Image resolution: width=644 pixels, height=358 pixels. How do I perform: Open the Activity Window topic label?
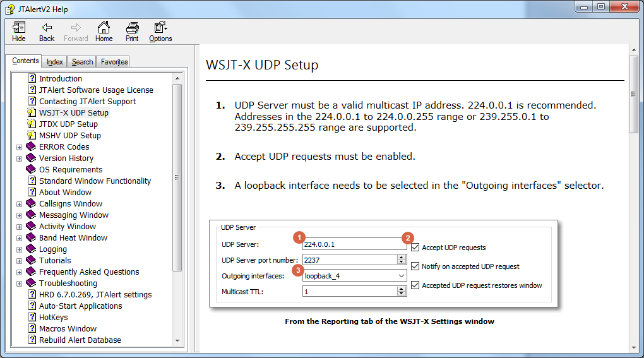68,226
